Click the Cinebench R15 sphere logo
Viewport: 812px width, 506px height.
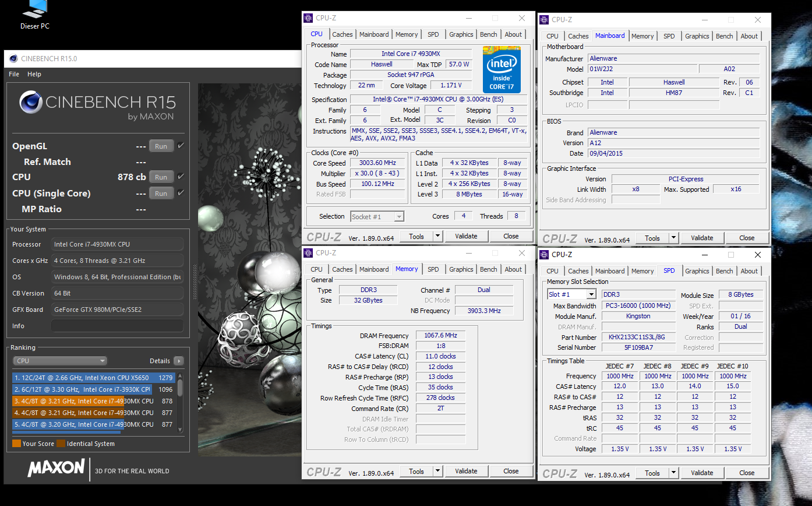(30, 103)
